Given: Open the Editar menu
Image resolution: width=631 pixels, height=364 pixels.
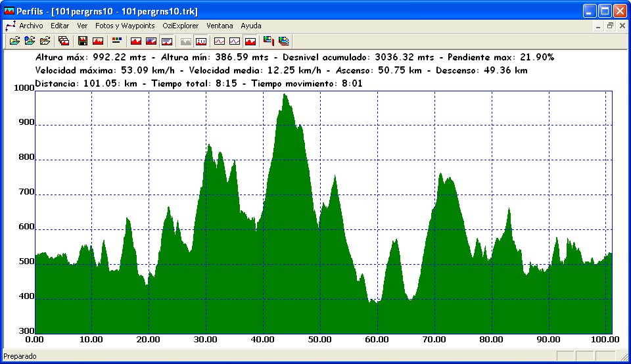Looking at the screenshot, I should tap(60, 26).
